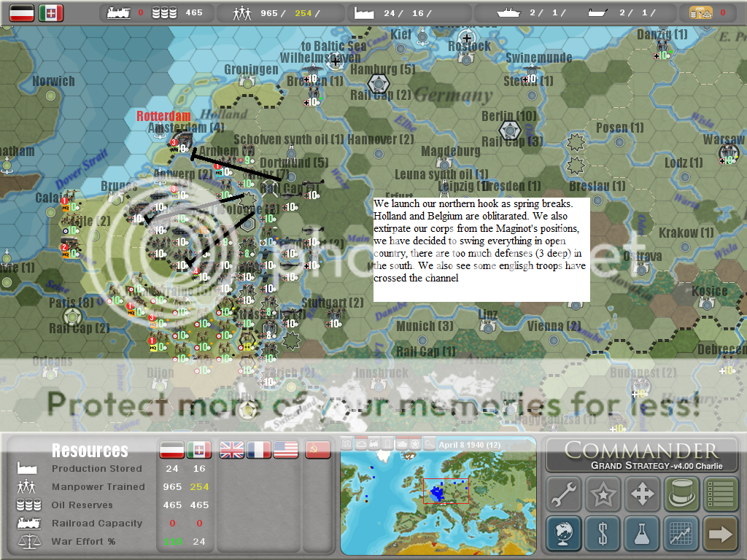This screenshot has height=560, width=747.
Task: Toggle the tank overlay on the minimap
Action: coord(400,443)
